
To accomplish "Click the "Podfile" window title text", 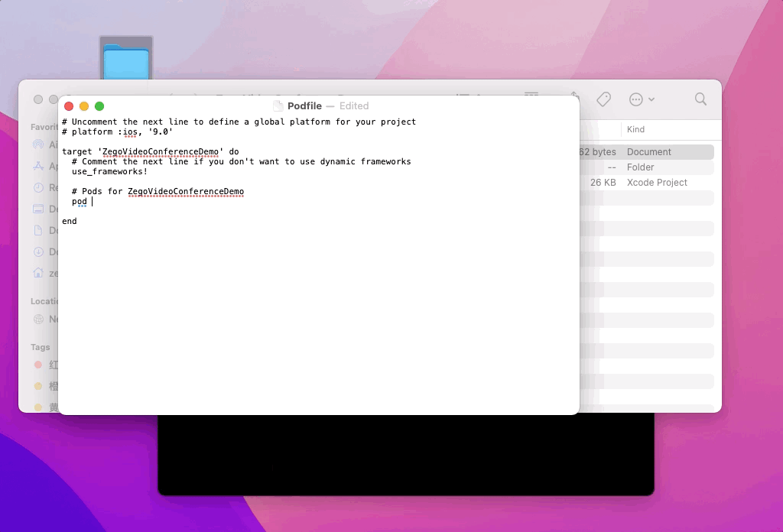I will pyautogui.click(x=304, y=105).
